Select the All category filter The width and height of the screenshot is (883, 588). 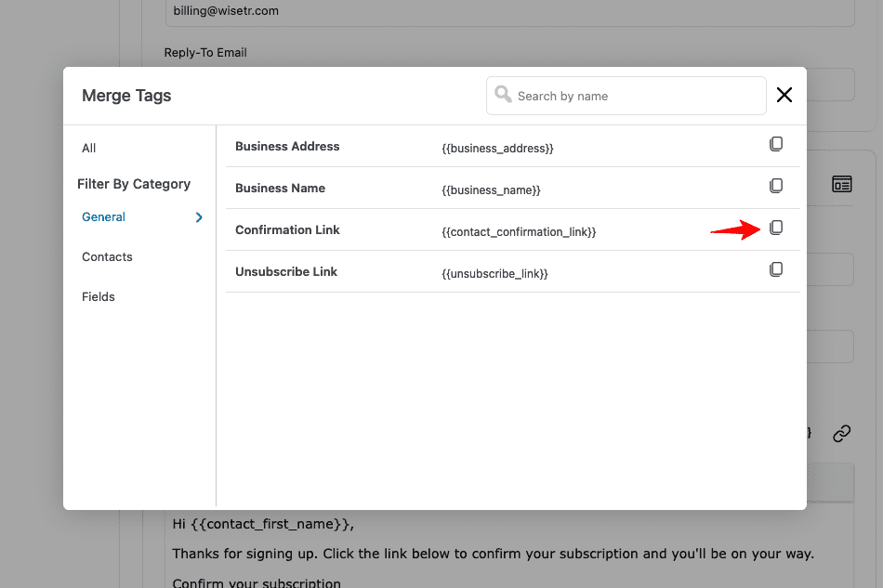point(89,148)
